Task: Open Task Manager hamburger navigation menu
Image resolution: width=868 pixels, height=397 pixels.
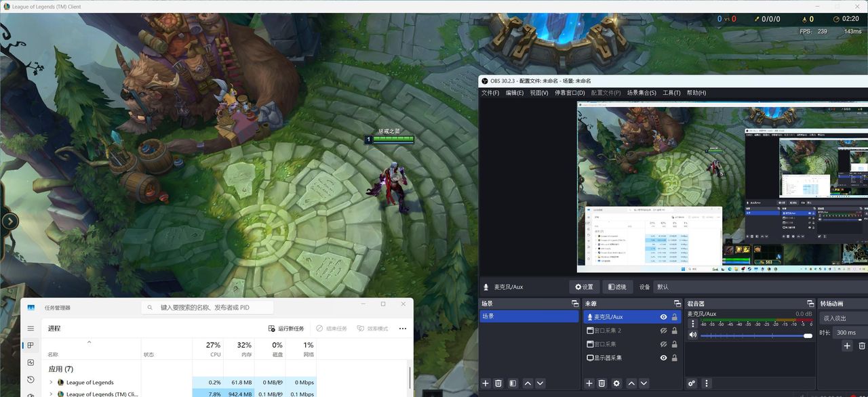Action: pos(31,329)
